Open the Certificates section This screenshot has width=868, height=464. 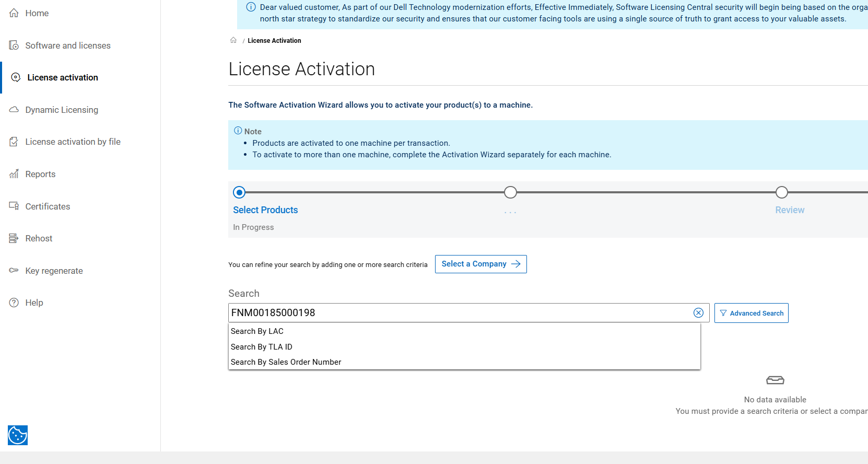click(48, 206)
